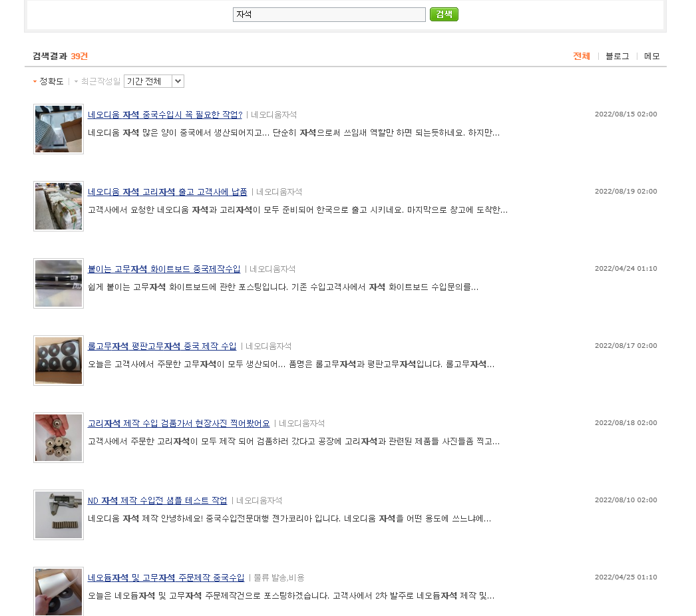Select the 전체 tab filter
Screen dimensions: 696x616
[x=582, y=57]
